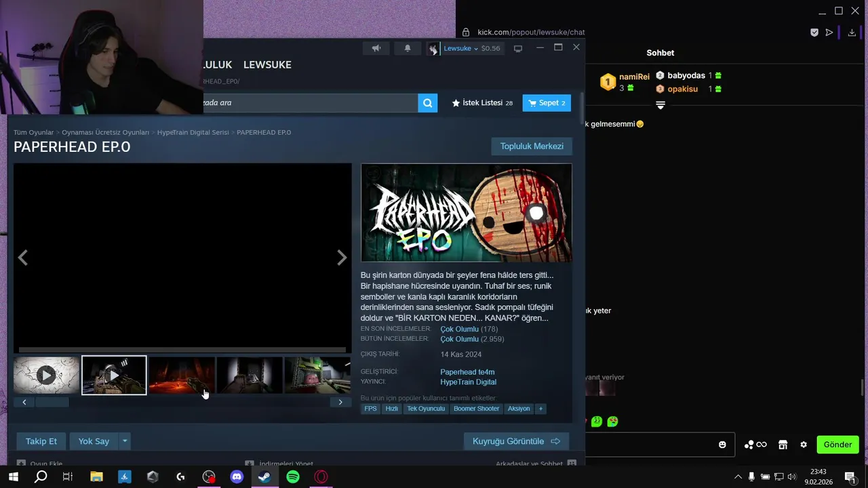Click the Yok Say ignore button
The height and width of the screenshot is (488, 868).
(94, 441)
